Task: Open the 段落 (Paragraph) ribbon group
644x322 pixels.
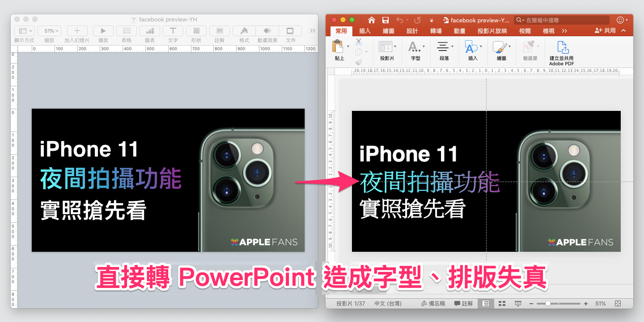Action: [x=445, y=51]
